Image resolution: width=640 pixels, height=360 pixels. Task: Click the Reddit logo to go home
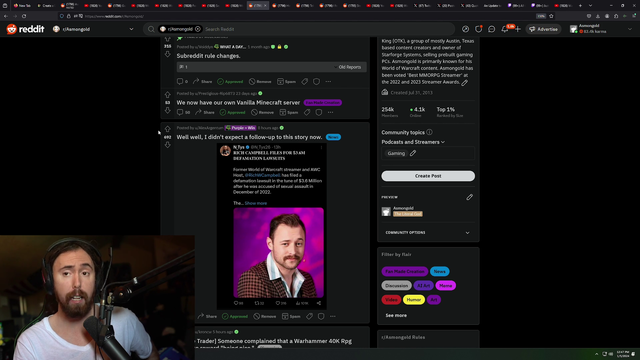point(25,29)
